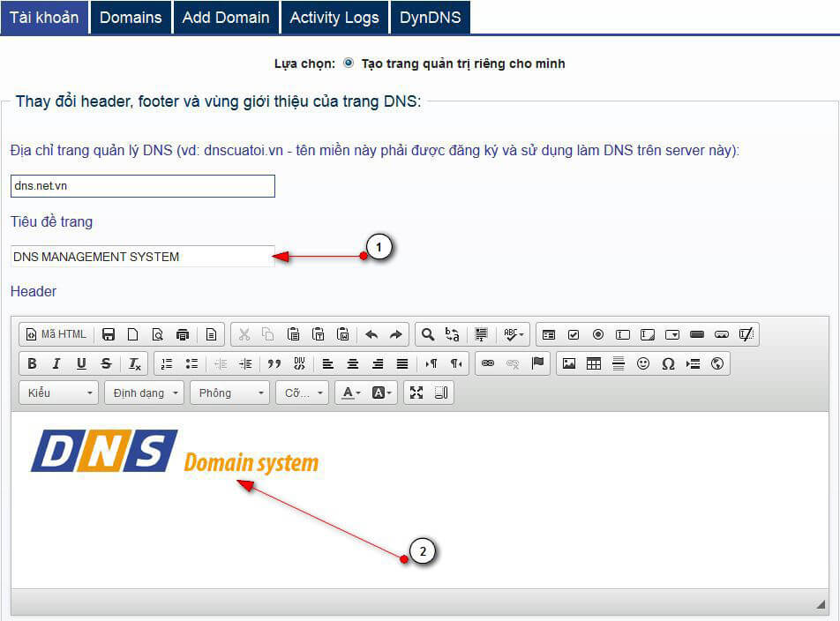Insert an Anchor with the flag icon
This screenshot has width=840, height=621.
point(537,364)
